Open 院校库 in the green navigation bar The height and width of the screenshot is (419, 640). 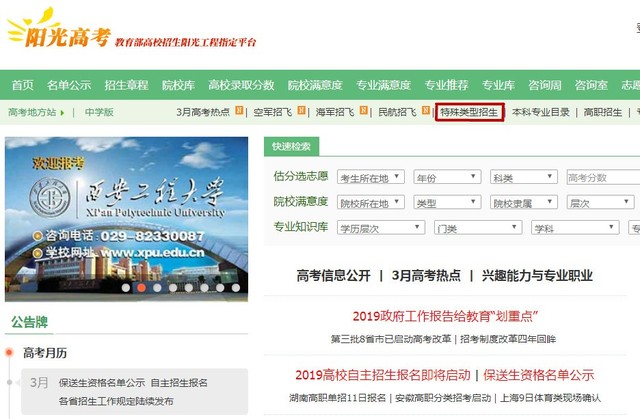178,85
